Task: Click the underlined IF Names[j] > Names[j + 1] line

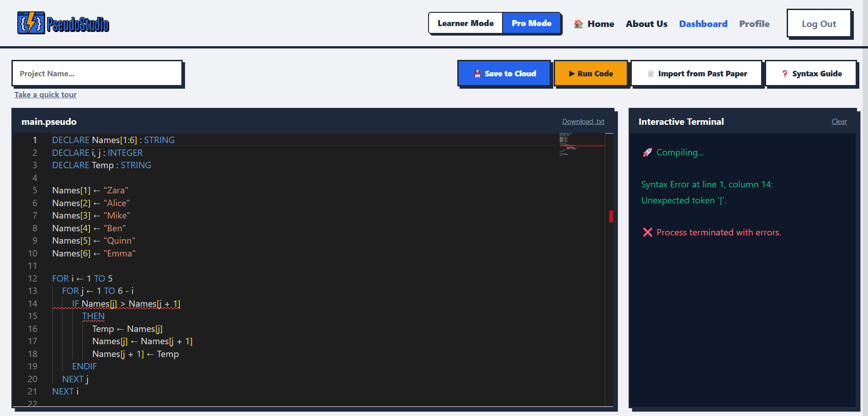Action: click(126, 304)
